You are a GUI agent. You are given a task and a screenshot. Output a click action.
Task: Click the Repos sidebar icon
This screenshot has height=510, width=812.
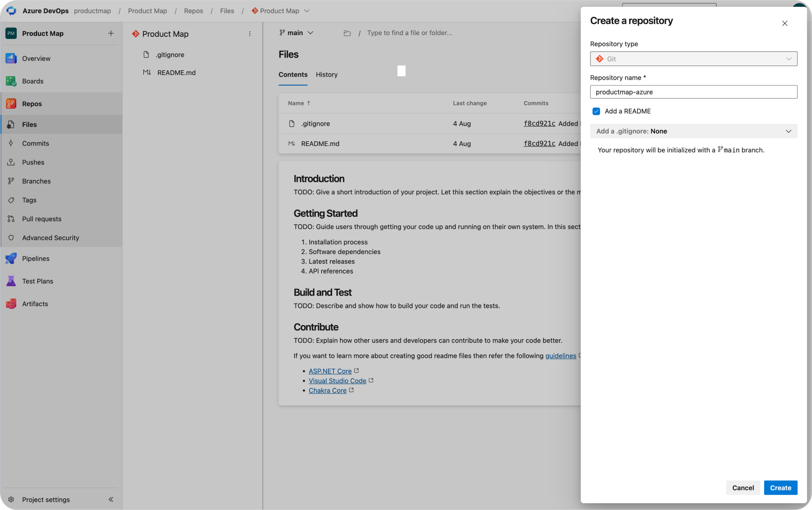point(11,104)
